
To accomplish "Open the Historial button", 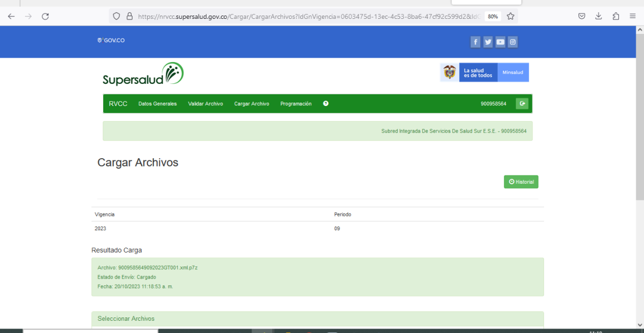I will tap(521, 182).
